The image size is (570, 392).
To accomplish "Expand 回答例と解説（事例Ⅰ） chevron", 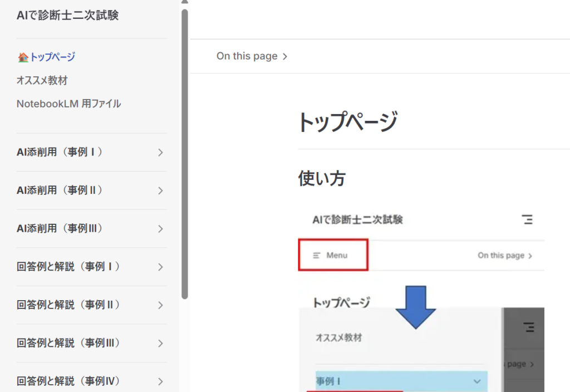I will coord(160,267).
